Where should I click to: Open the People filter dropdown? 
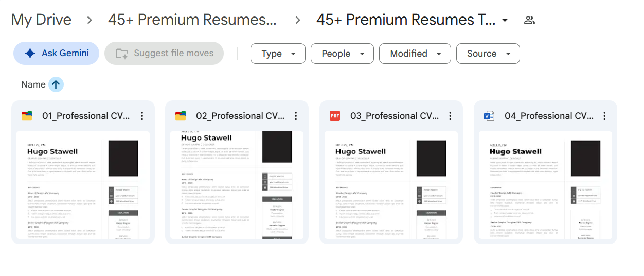point(342,54)
